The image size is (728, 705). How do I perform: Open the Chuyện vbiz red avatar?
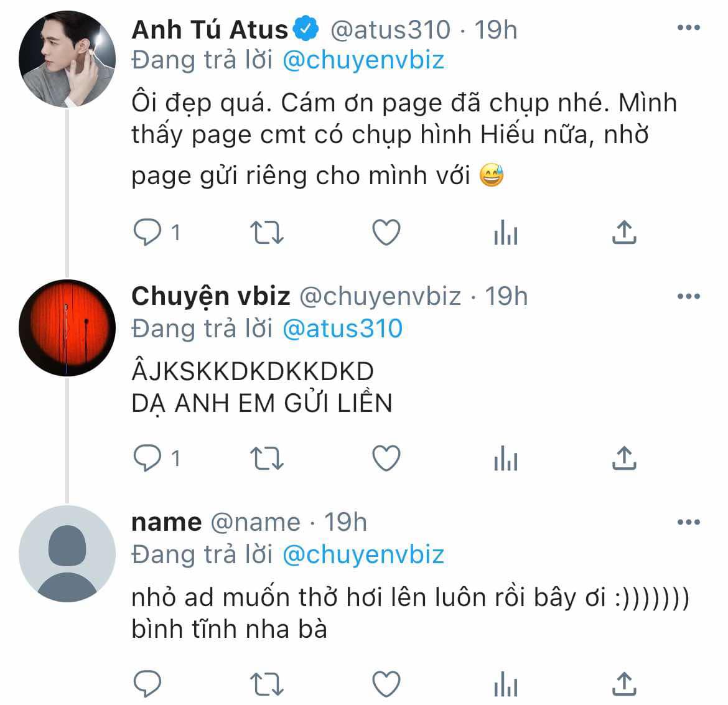67,327
